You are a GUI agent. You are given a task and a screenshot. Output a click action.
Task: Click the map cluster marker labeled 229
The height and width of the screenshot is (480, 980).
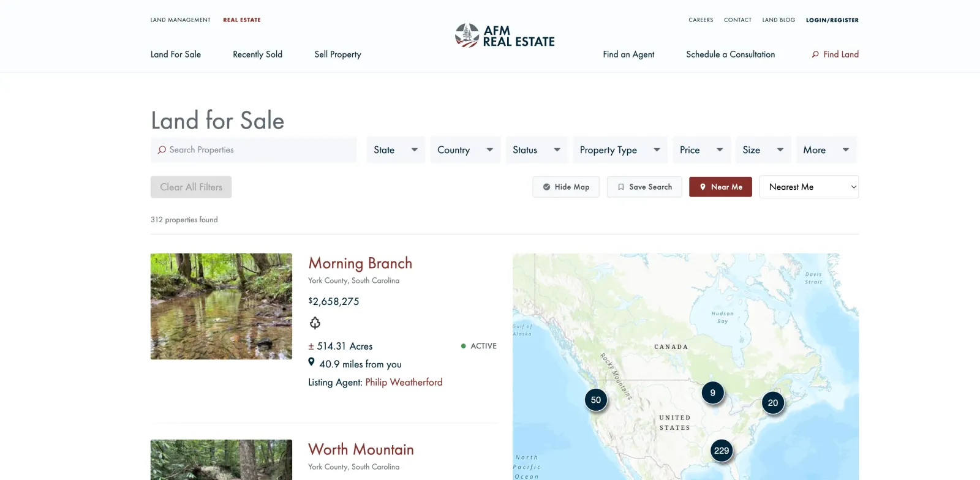coord(722,451)
